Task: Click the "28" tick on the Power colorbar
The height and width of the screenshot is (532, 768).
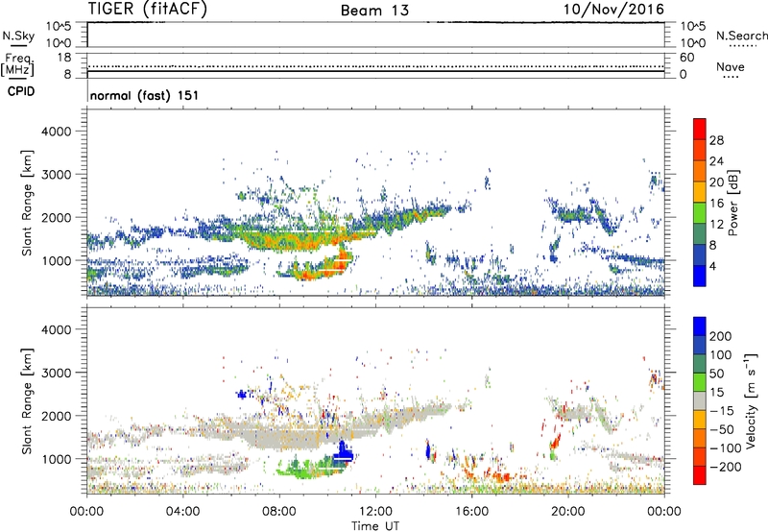Action: pos(716,140)
